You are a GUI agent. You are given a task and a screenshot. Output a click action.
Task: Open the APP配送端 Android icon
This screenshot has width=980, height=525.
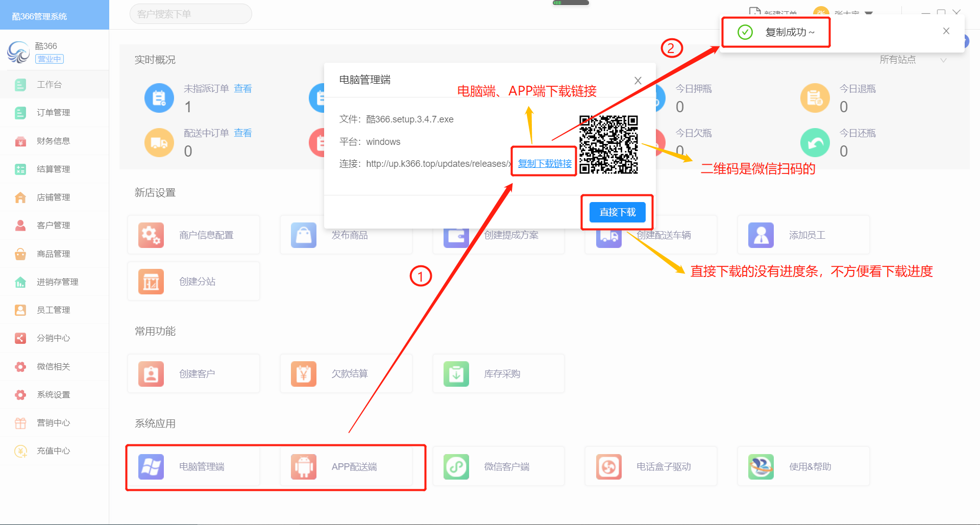[x=304, y=467]
